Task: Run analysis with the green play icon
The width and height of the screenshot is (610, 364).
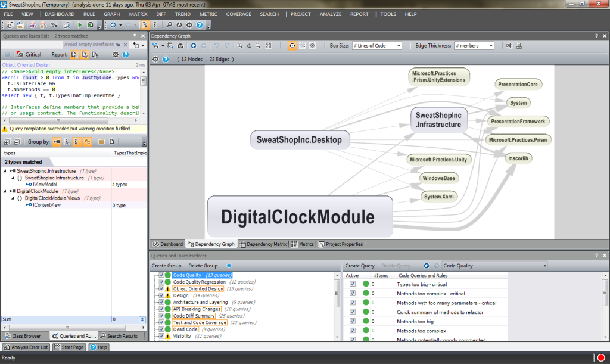Action: (80, 25)
